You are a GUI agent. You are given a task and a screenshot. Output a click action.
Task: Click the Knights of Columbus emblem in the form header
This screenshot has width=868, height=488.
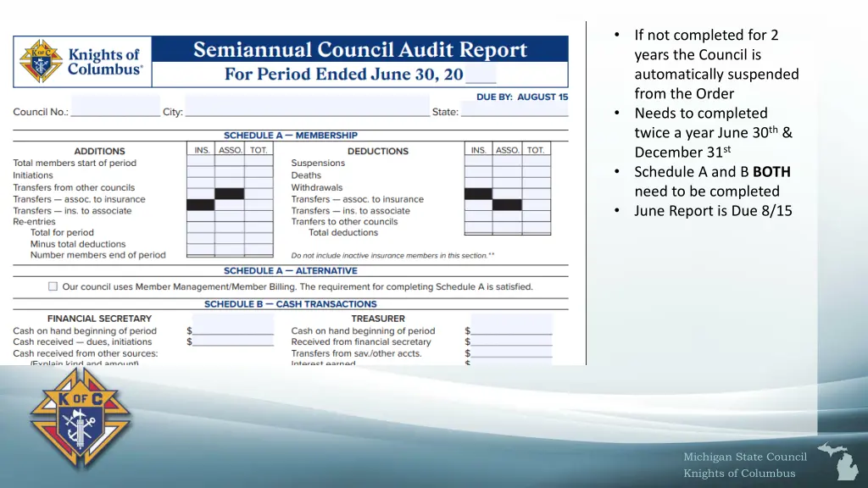pyautogui.click(x=41, y=61)
